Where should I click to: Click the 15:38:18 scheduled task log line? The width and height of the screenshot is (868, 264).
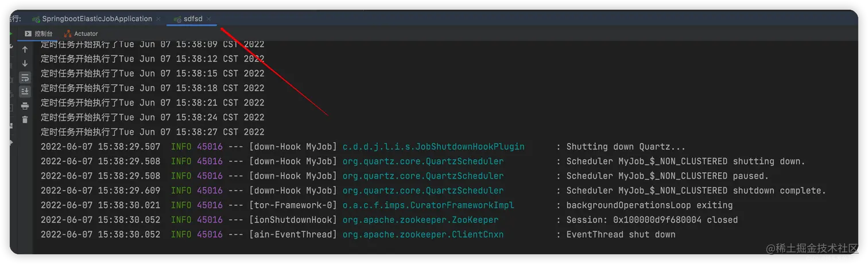[153, 88]
